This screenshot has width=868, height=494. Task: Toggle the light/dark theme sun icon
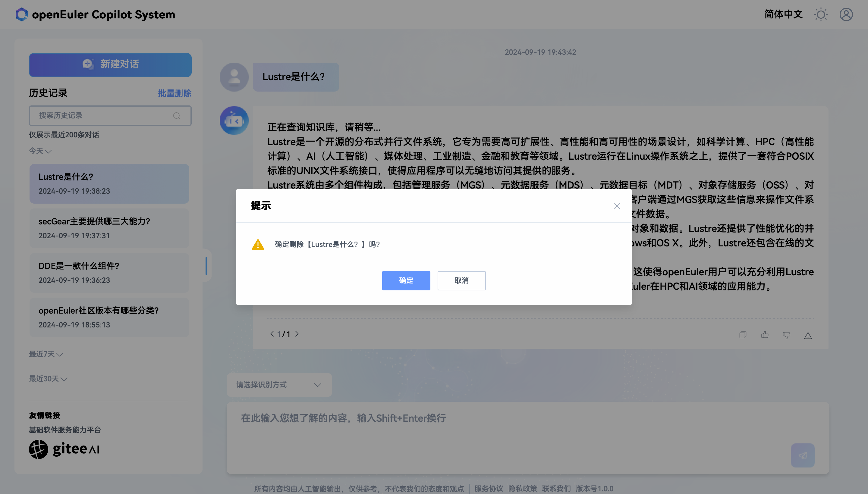(821, 14)
